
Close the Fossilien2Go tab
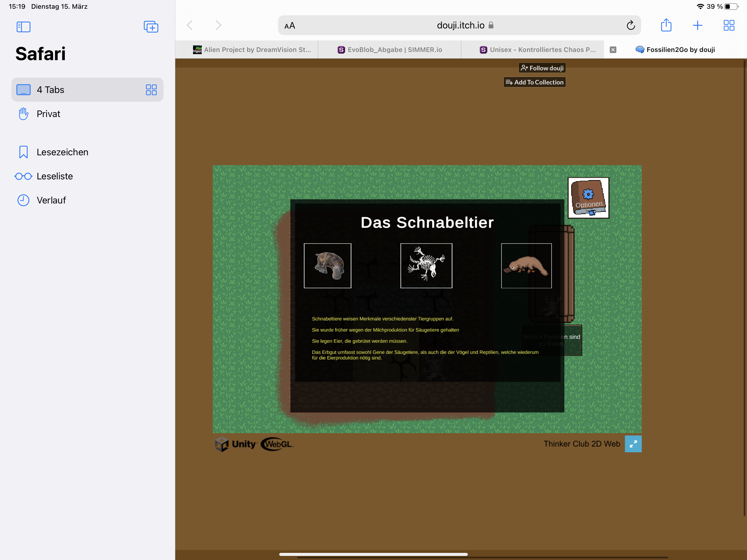pos(613,50)
